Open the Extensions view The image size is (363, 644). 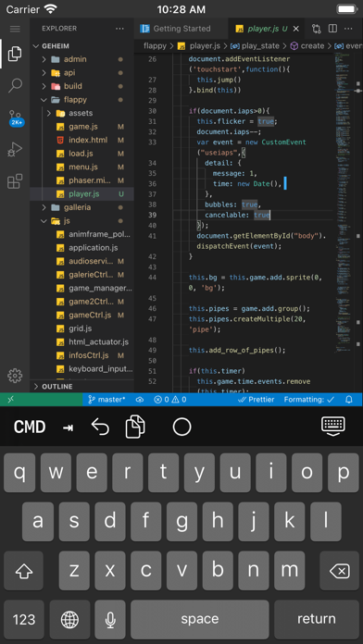pos(15,181)
